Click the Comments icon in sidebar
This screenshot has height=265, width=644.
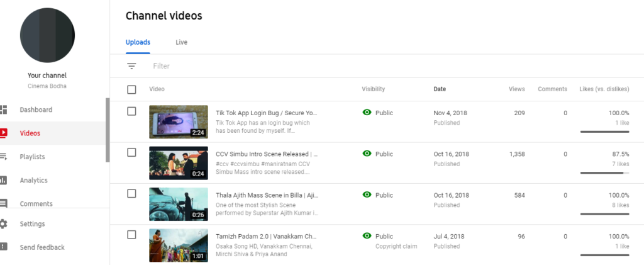(4, 203)
